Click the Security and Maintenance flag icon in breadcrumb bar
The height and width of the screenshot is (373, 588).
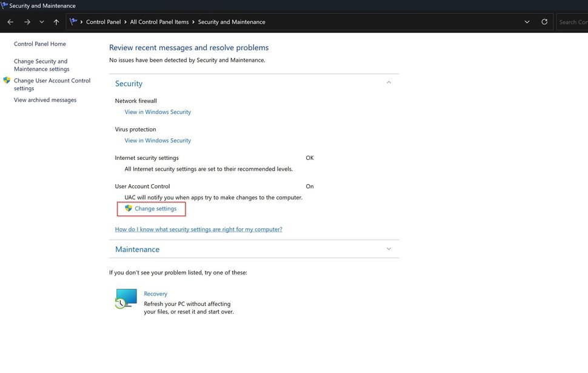tap(73, 21)
